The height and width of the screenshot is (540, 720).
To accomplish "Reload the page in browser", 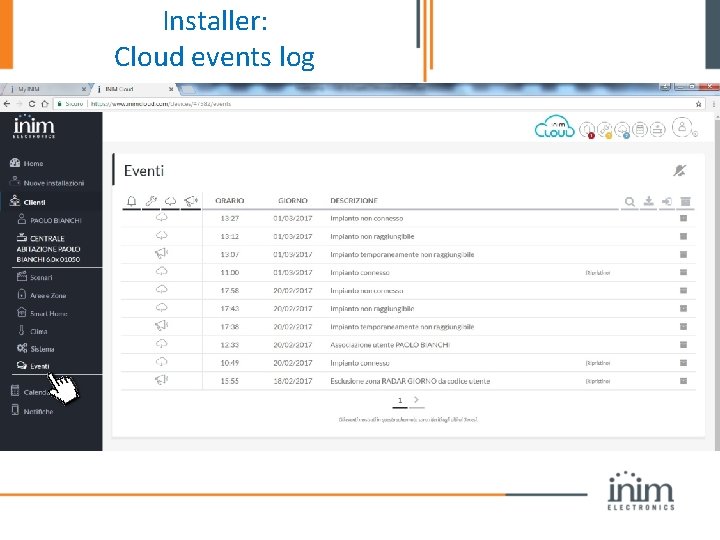I will click(x=32, y=104).
